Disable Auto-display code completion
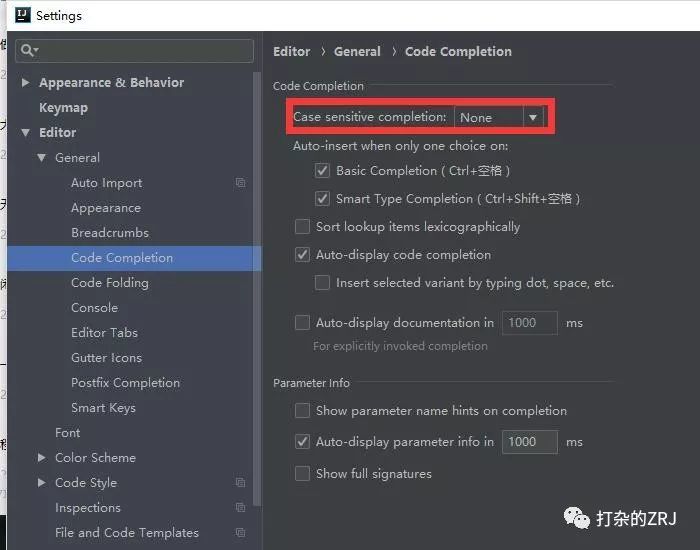Image resolution: width=700 pixels, height=550 pixels. pos(302,255)
